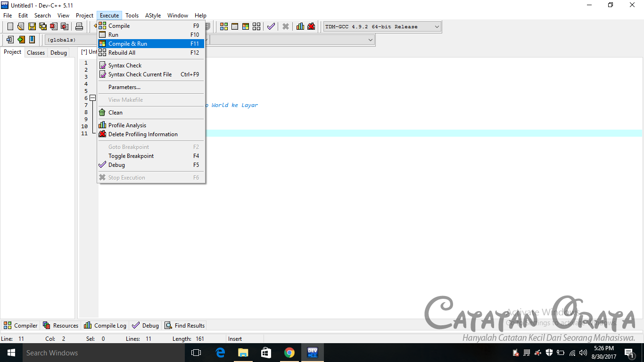Choose Debug in the Execute menu
This screenshot has height=362, width=644.
[x=151, y=165]
